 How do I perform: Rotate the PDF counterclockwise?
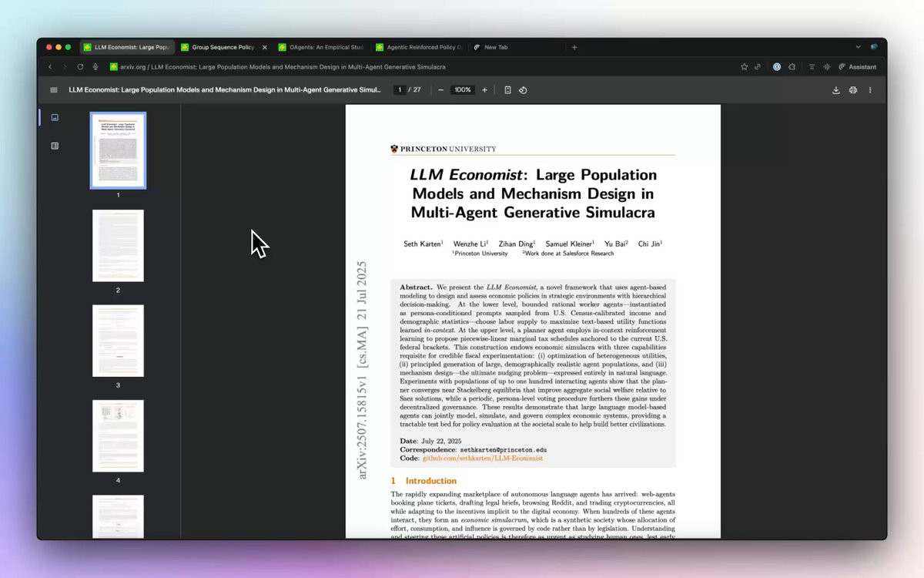click(523, 90)
